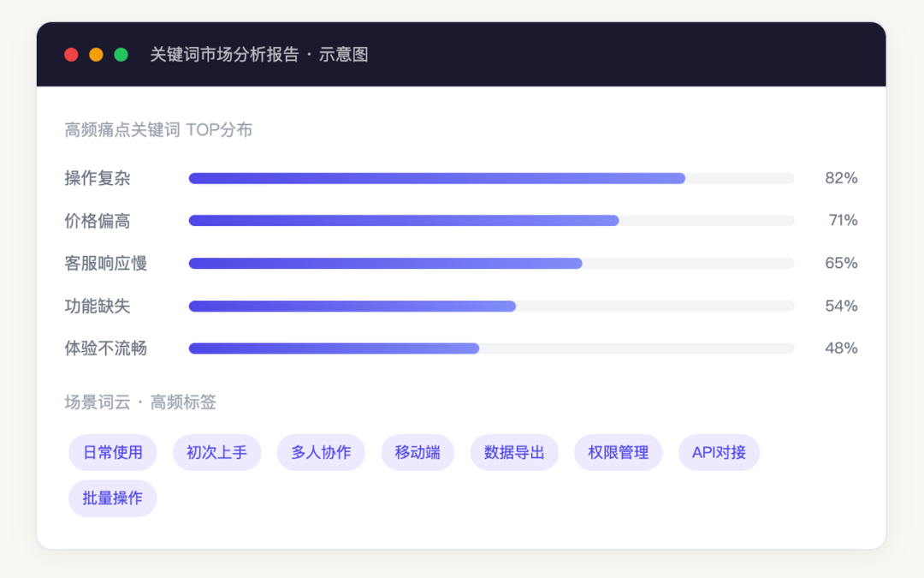Pick the 移动端 tag

418,452
